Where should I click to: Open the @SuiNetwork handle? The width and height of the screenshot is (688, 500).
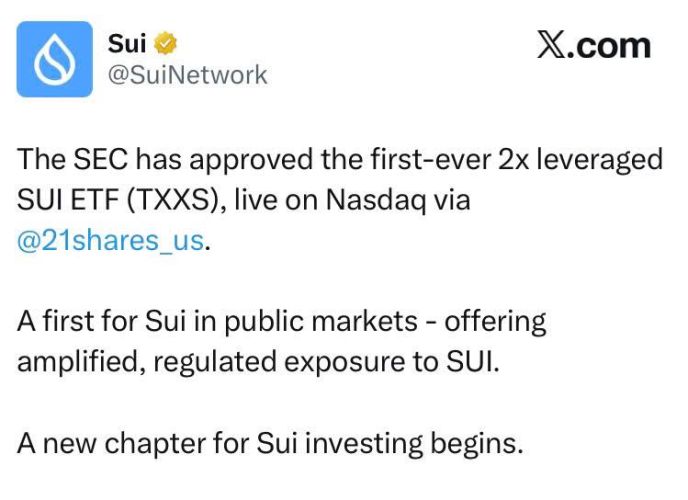click(186, 74)
